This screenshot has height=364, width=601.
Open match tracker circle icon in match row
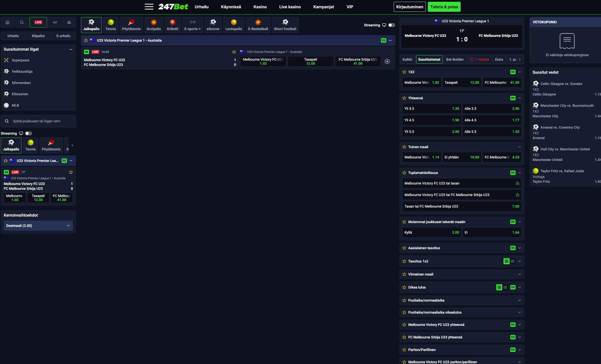pyautogui.click(x=387, y=61)
